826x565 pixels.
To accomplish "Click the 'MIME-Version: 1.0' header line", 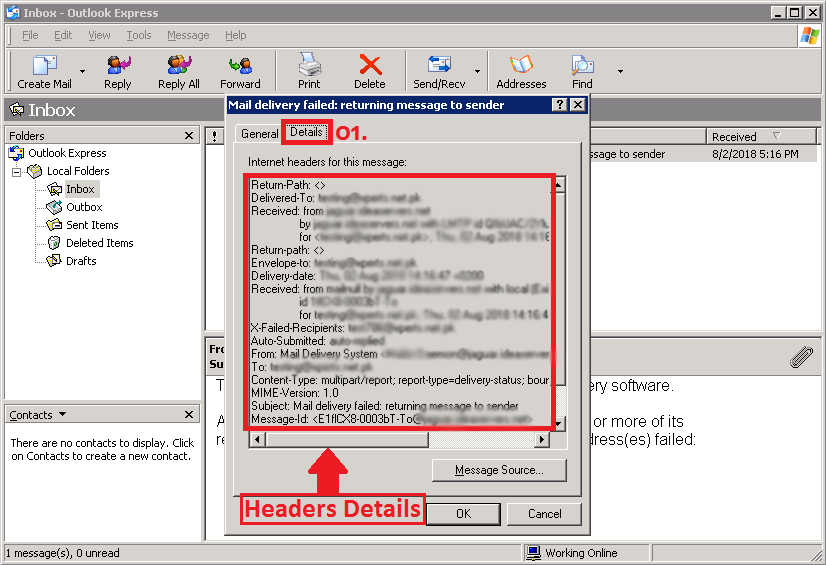I will pyautogui.click(x=295, y=393).
